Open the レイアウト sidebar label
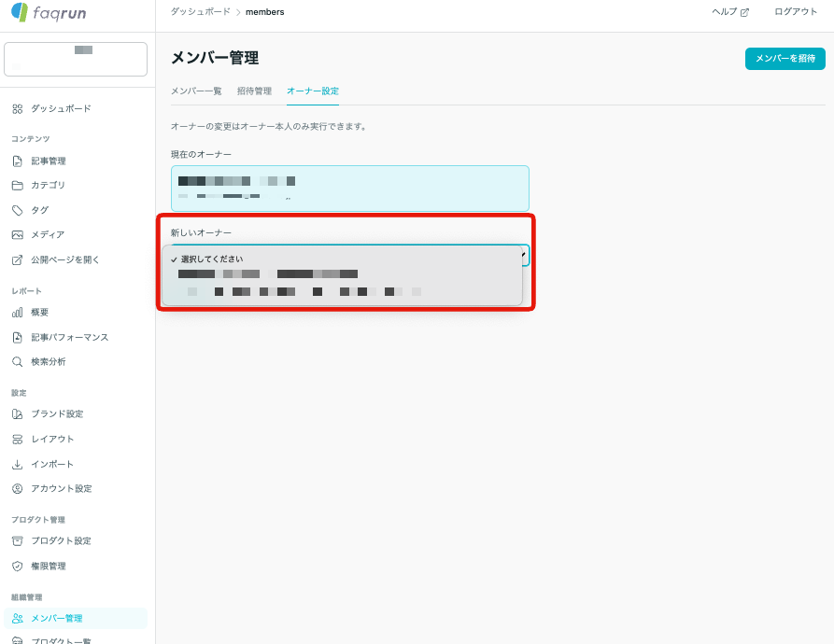Viewport: 834px width, 644px height. [52, 439]
